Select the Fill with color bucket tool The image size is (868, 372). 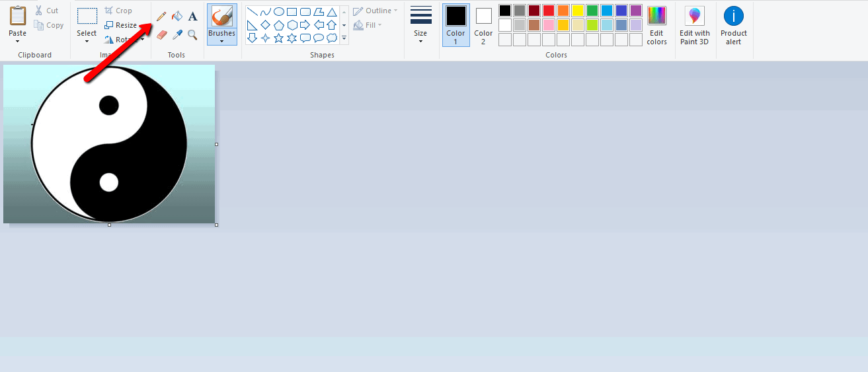(x=177, y=17)
